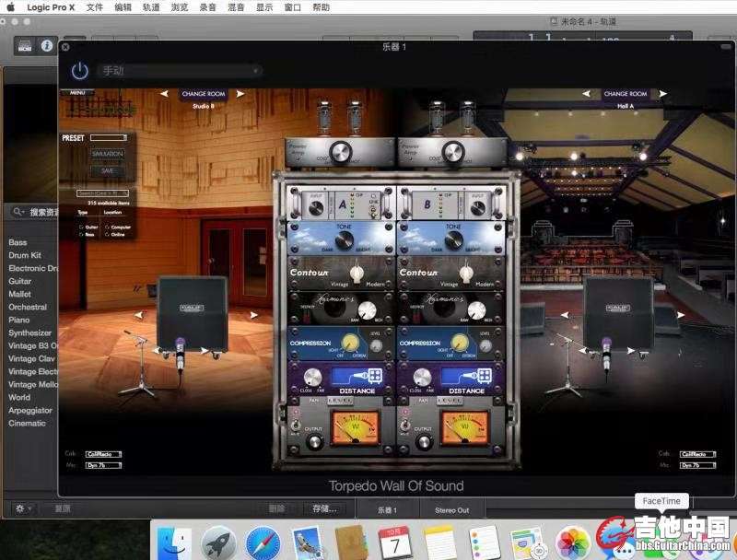Click the library inspector info icon
This screenshot has height=560, width=737.
[46, 45]
